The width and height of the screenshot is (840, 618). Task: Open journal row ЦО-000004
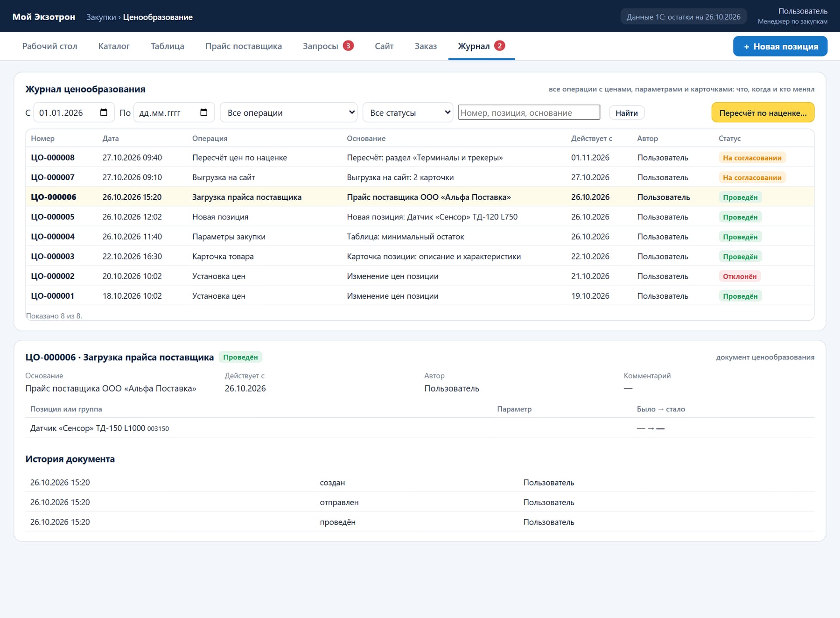tap(420, 237)
